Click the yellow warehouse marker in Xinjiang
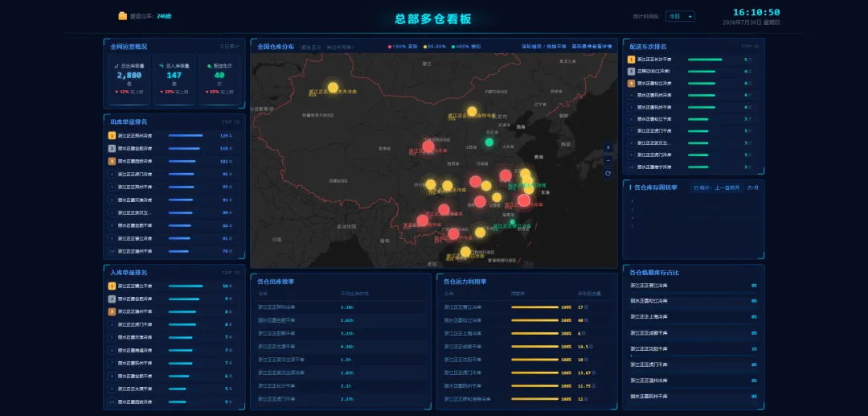Screen dimensions: 868x416 tap(333, 87)
